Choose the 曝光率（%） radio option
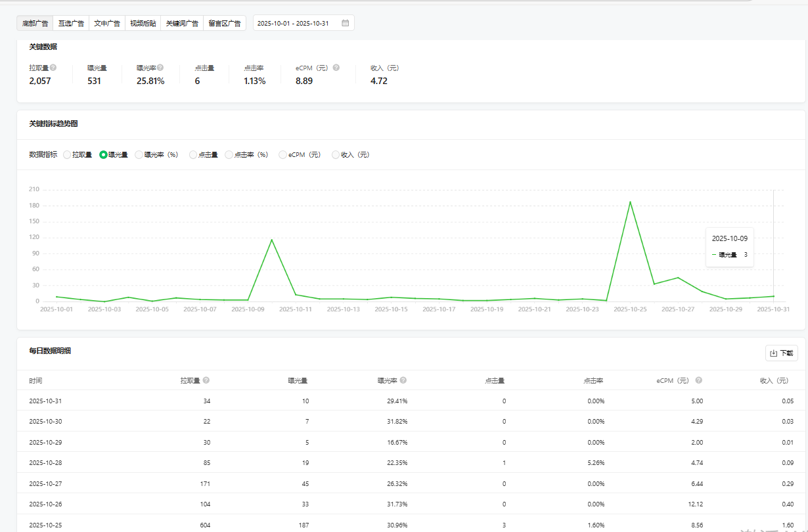 tap(139, 155)
